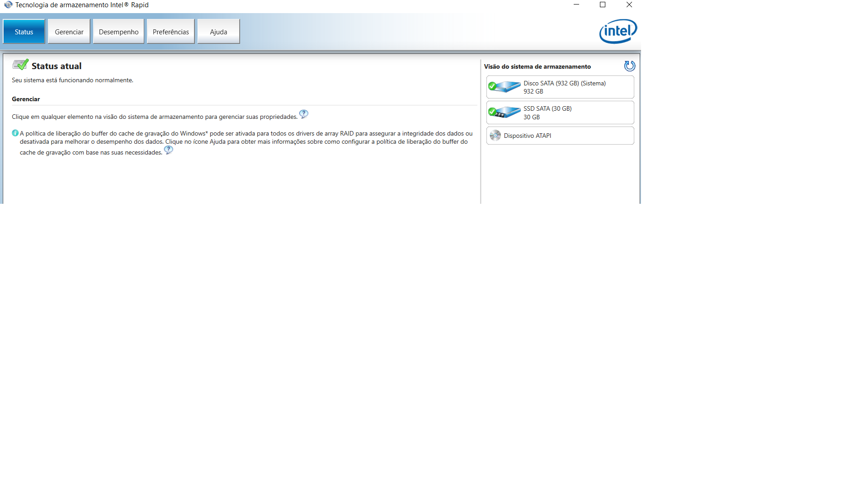Image resolution: width=868 pixels, height=488 pixels.
Task: Select the SSD SATA (30 GB) drive icon
Action: coord(505,112)
